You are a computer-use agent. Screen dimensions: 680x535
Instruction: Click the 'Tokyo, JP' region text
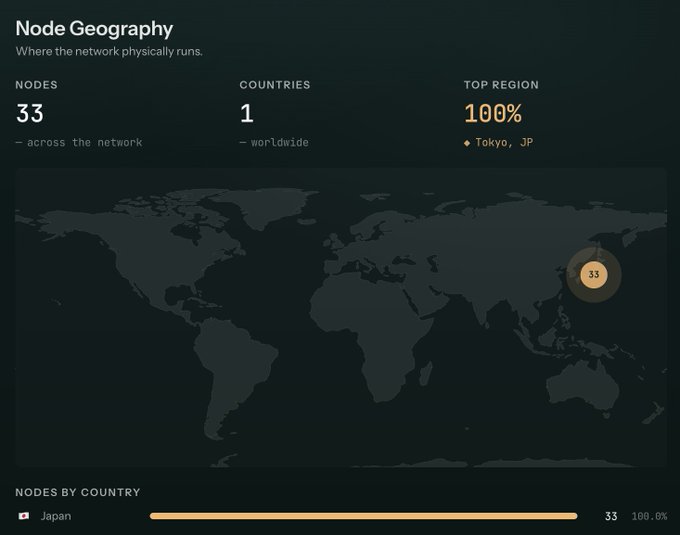pyautogui.click(x=504, y=143)
